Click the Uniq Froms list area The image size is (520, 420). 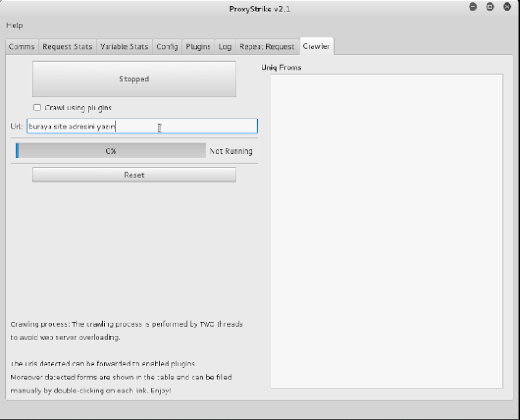[387, 231]
